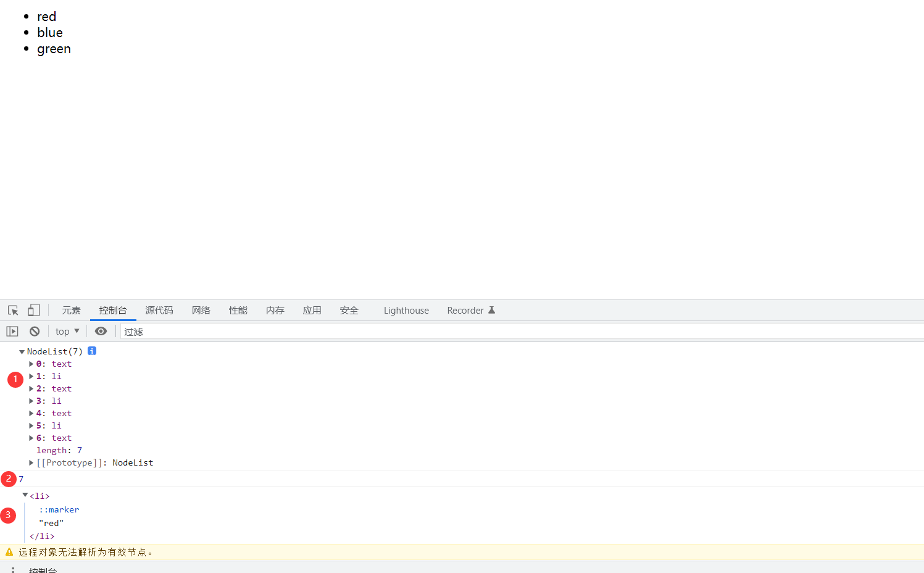Toggle the device emulation toolbar
This screenshot has width=924, height=573.
tap(33, 310)
